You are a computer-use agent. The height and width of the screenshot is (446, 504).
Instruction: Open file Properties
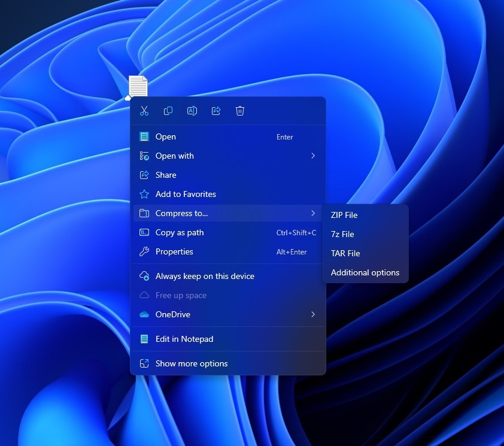click(174, 251)
